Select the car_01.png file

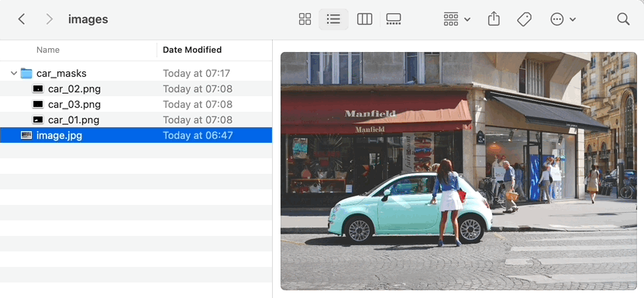(136, 120)
